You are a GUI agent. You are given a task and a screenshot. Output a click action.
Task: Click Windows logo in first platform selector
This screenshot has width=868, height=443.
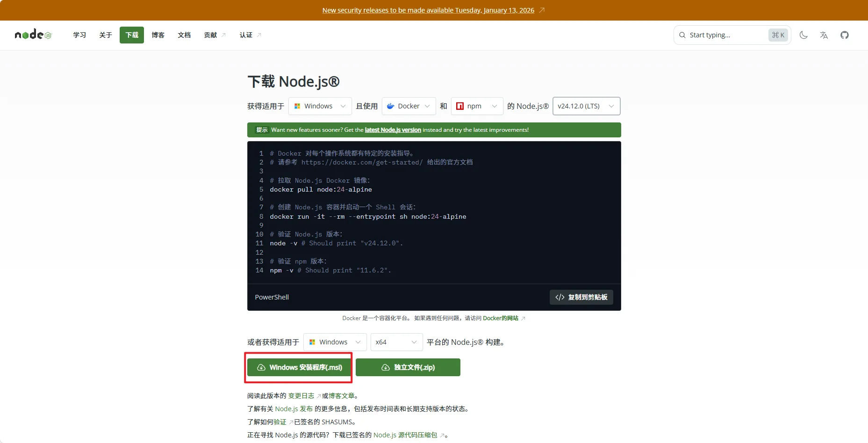click(x=297, y=106)
